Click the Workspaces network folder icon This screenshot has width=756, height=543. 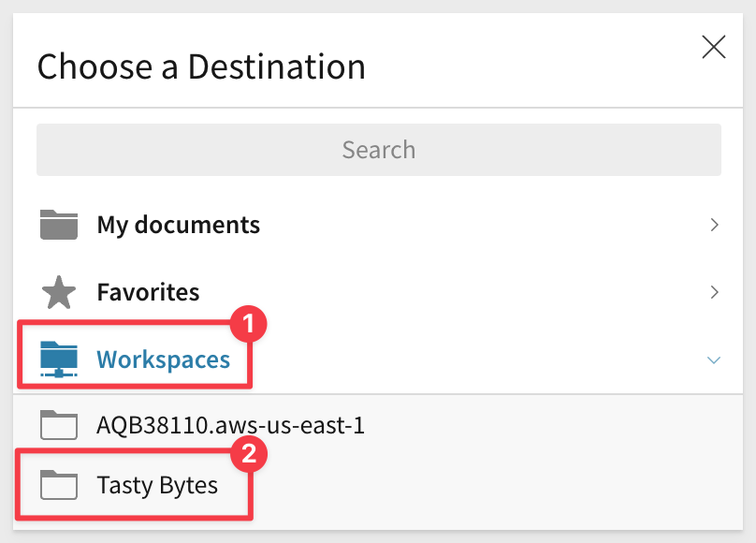[59, 360]
